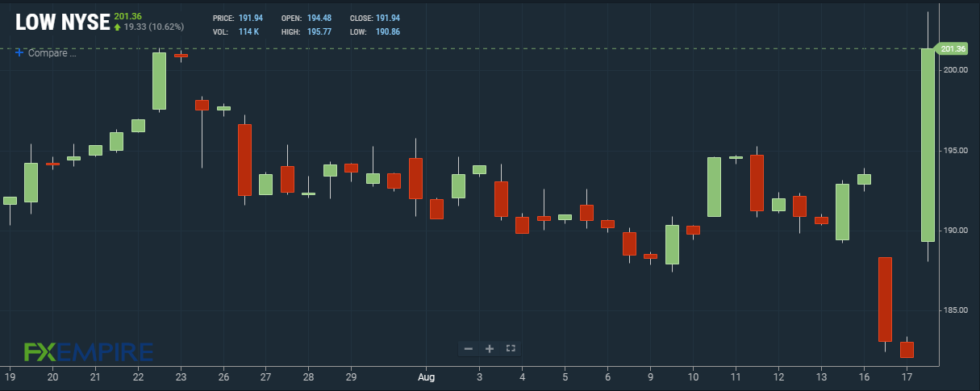Select the 10 date axis label
The width and height of the screenshot is (980, 391).
(x=693, y=376)
